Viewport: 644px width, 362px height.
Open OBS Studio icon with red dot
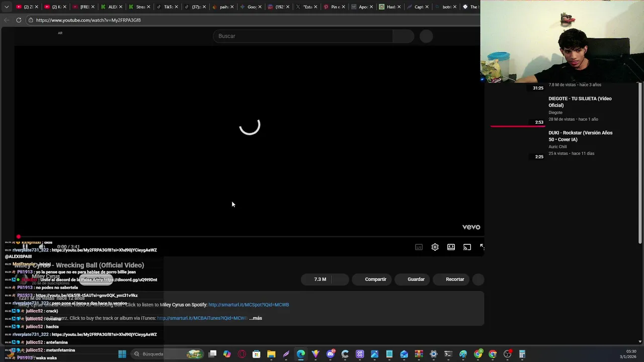click(x=507, y=354)
